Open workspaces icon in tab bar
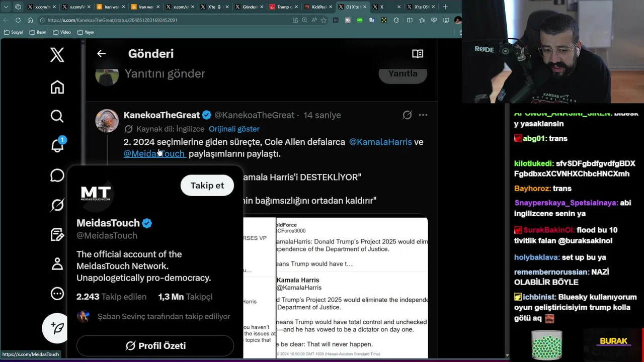 coord(18,7)
